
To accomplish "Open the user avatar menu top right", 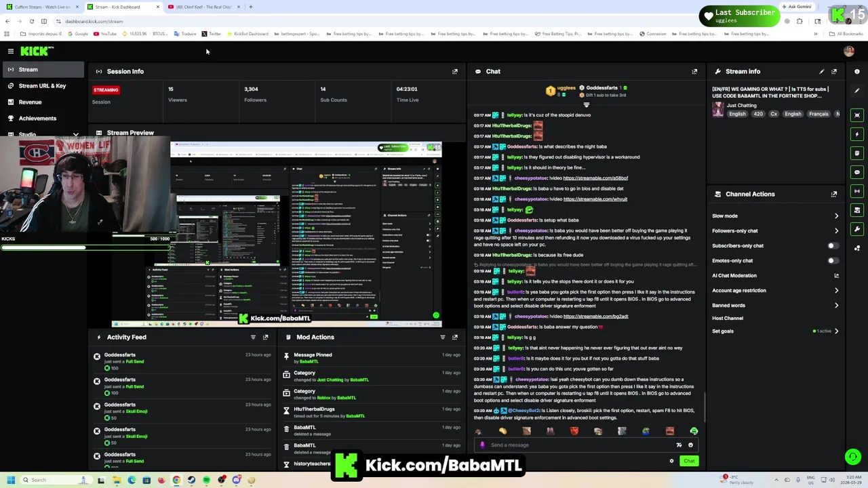I will (x=849, y=51).
